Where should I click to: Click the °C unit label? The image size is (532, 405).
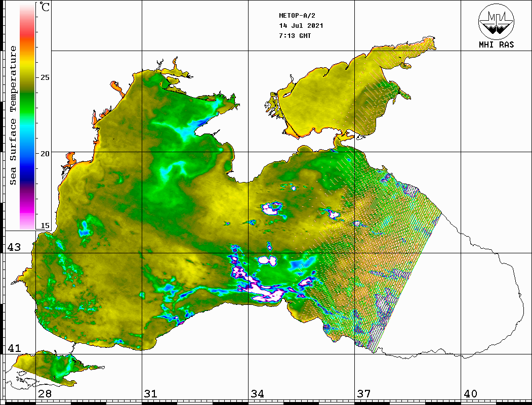(45, 7)
